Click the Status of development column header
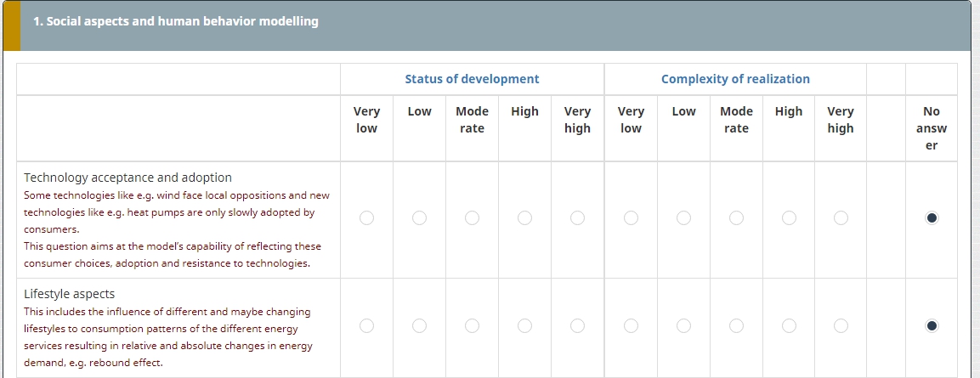The image size is (980, 378). pyautogui.click(x=472, y=79)
